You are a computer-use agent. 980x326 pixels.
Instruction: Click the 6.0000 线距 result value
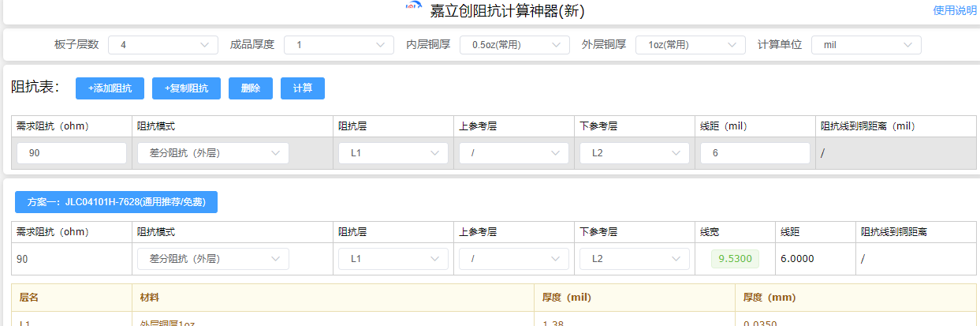797,259
